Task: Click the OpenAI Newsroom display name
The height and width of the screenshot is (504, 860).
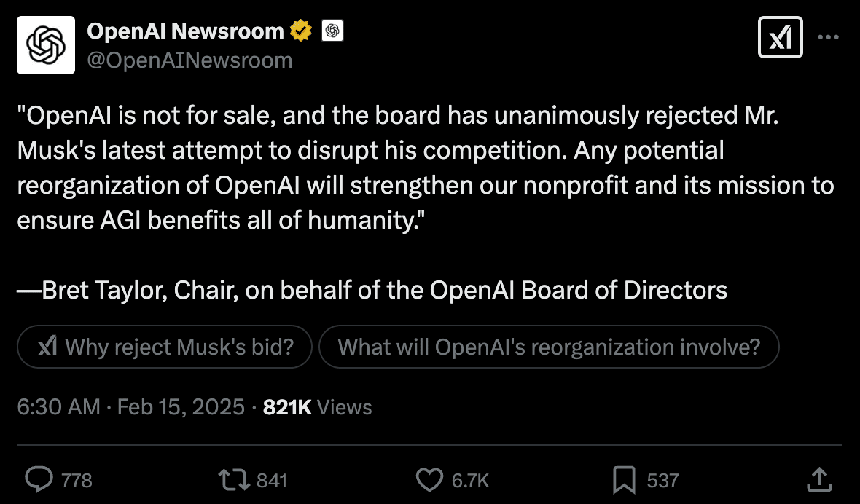Action: click(185, 31)
